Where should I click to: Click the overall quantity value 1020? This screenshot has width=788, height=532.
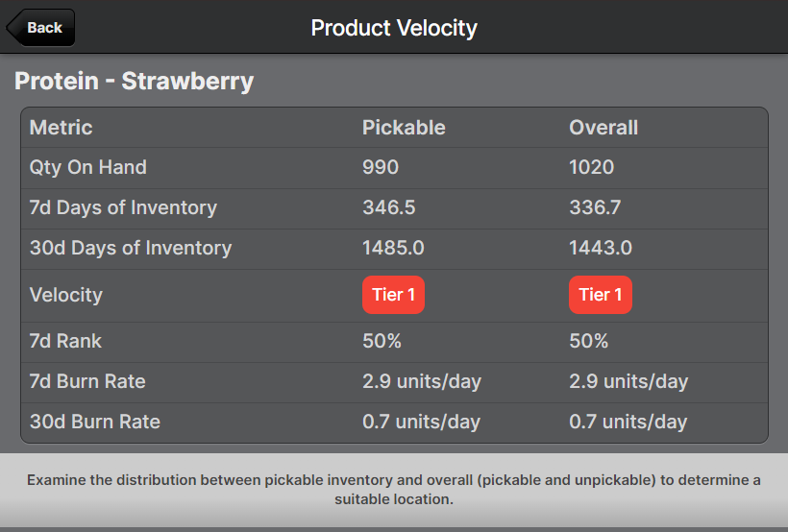click(591, 167)
